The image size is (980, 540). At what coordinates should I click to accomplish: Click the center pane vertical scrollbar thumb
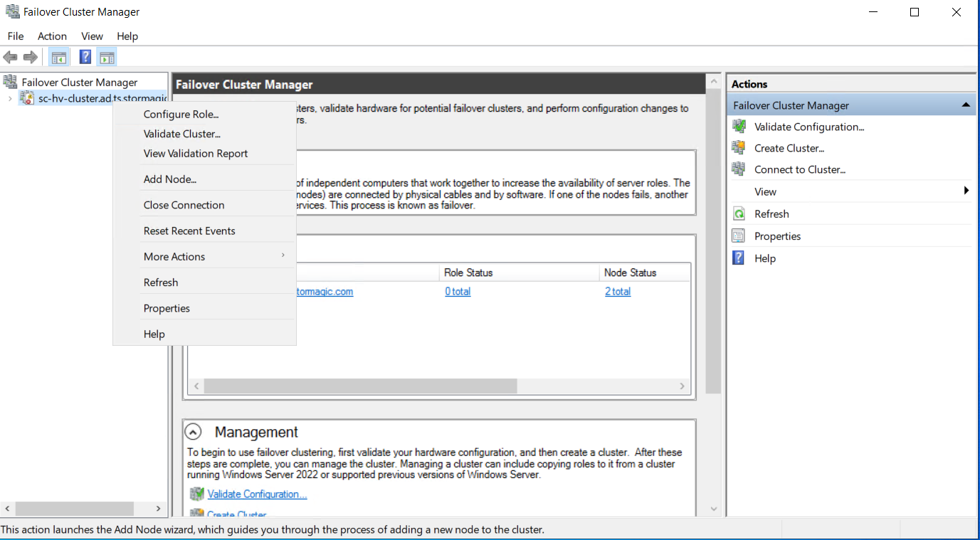(714, 240)
